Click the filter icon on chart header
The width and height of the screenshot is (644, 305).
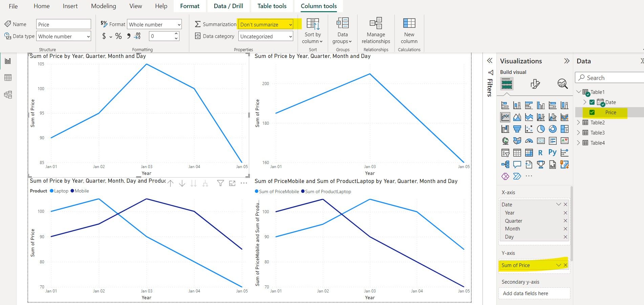(x=220, y=183)
